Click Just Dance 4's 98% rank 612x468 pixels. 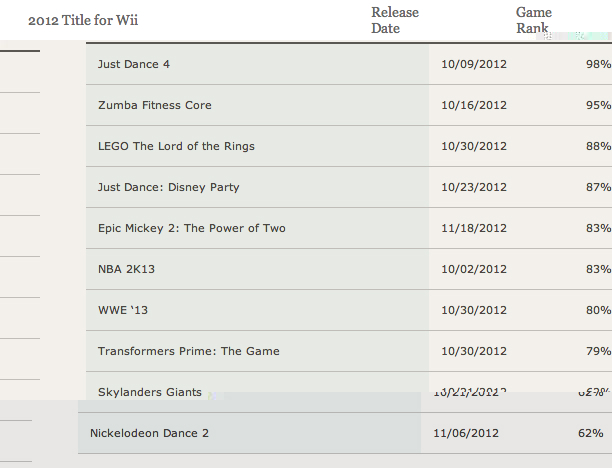(x=598, y=64)
